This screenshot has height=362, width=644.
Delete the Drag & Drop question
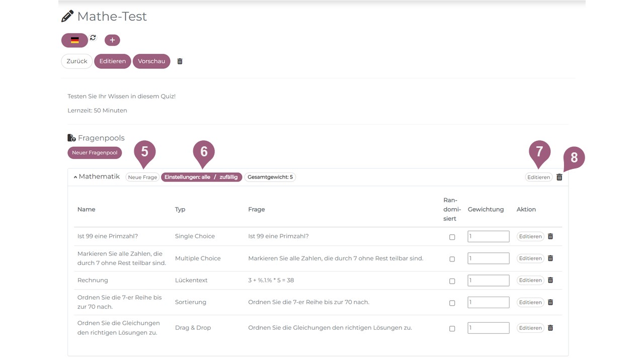(550, 328)
